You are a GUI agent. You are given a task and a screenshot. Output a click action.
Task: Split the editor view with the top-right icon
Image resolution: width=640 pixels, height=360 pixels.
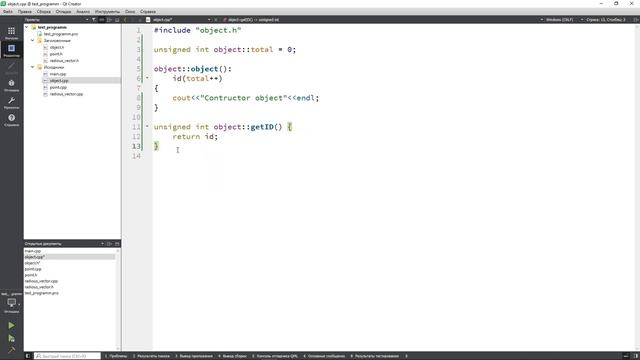636,20
